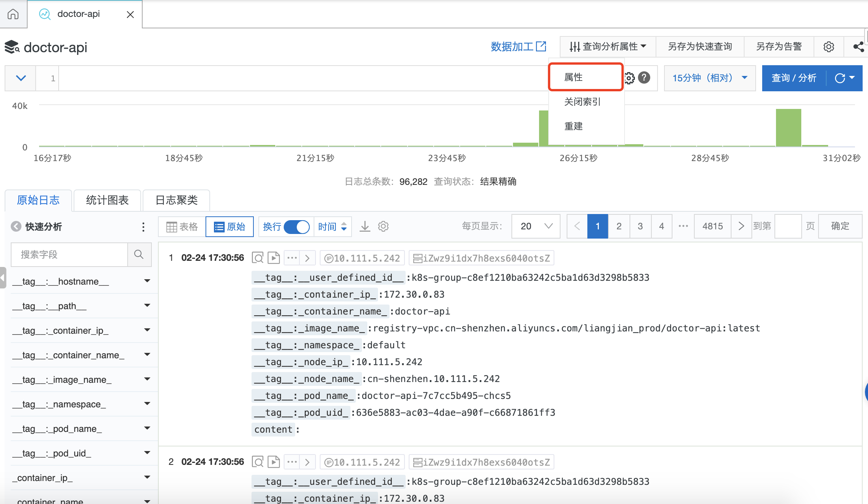Select the 原始 raw view mode
This screenshot has width=868, height=504.
(230, 227)
